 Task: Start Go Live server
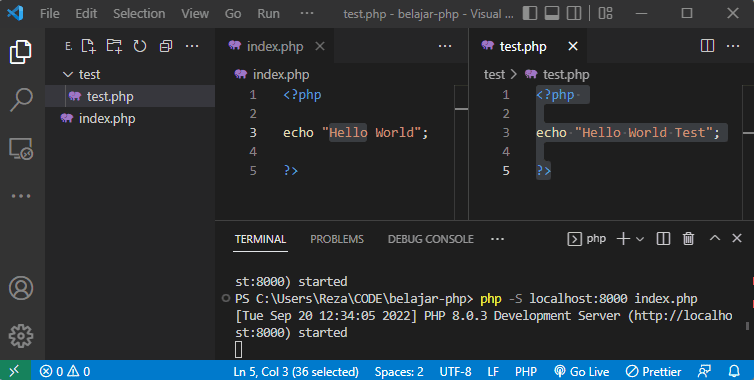click(x=582, y=372)
